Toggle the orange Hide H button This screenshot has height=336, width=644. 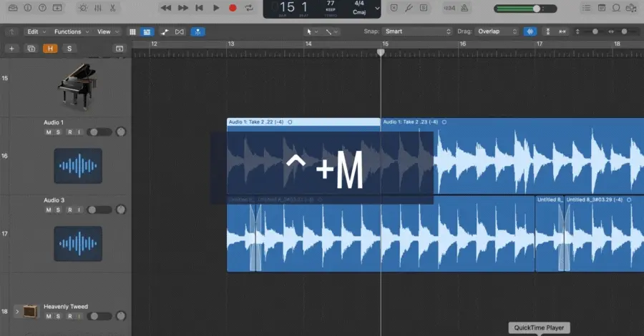(50, 49)
